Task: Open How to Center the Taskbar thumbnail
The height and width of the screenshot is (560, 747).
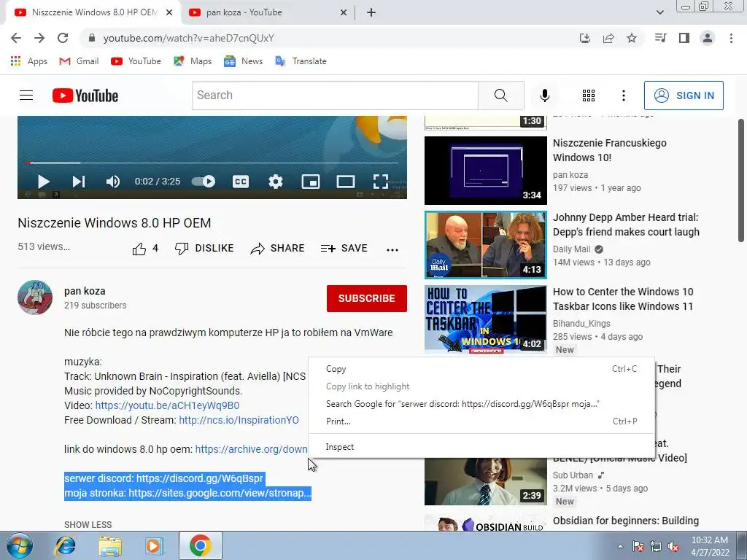Action: [485, 319]
